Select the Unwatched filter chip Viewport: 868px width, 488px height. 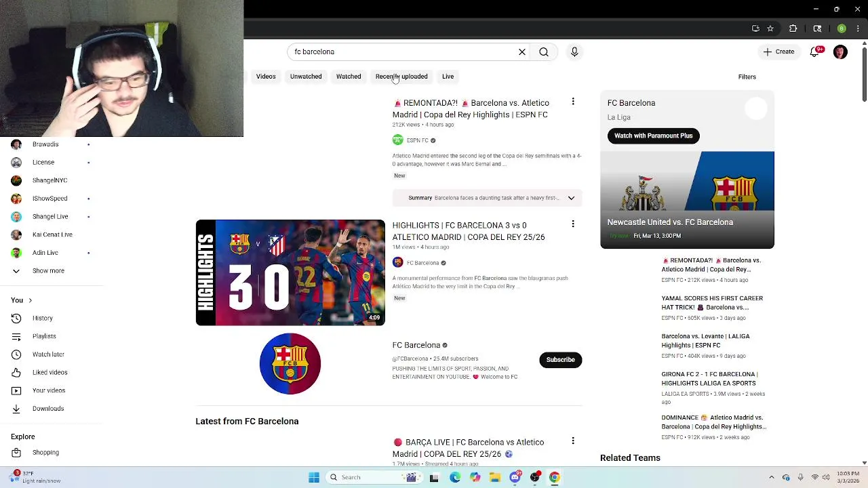click(306, 77)
